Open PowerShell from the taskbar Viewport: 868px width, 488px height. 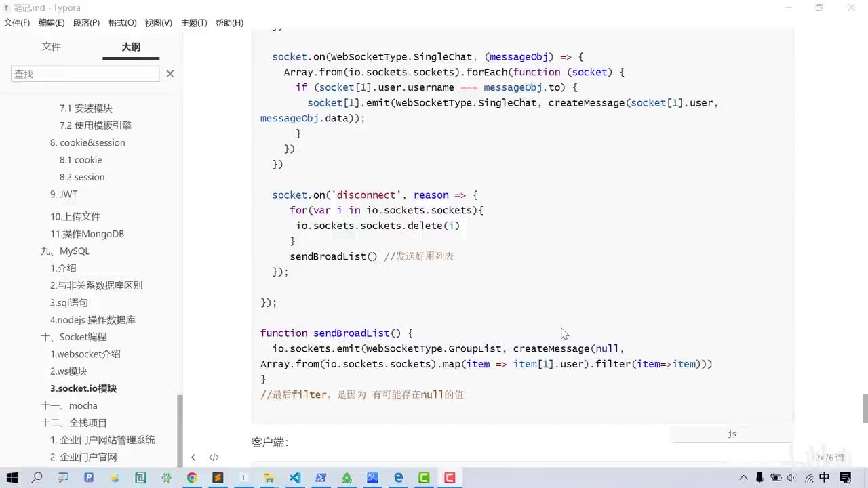pyautogui.click(x=321, y=478)
